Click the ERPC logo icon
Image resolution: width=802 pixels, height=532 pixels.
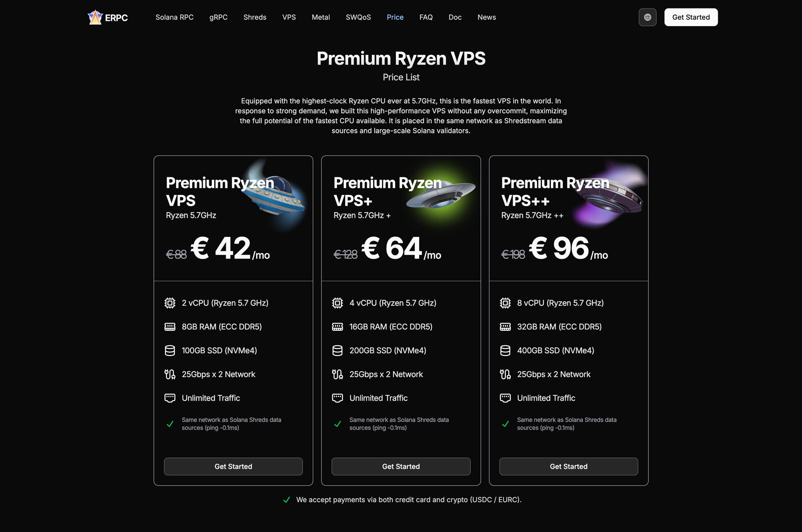(x=95, y=17)
